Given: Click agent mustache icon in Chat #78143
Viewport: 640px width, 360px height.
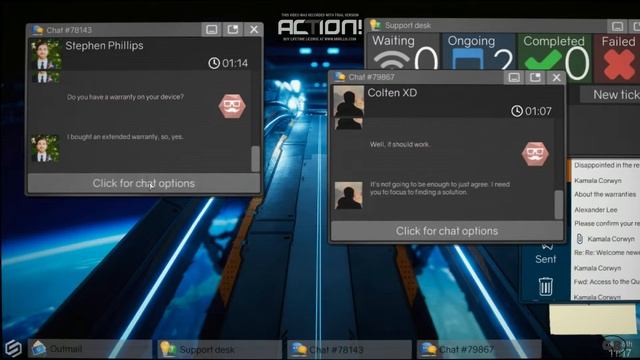Looking at the screenshot, I should (x=232, y=106).
